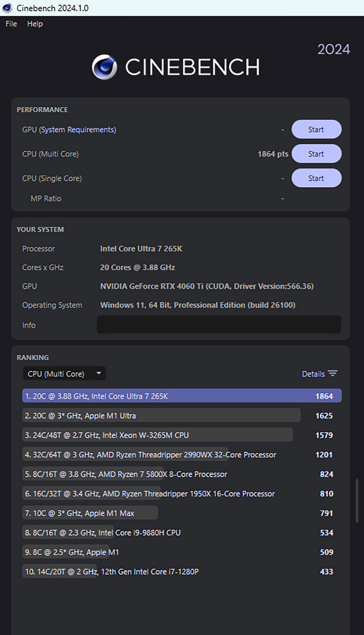Open the File menu
The height and width of the screenshot is (635, 364).
point(11,24)
